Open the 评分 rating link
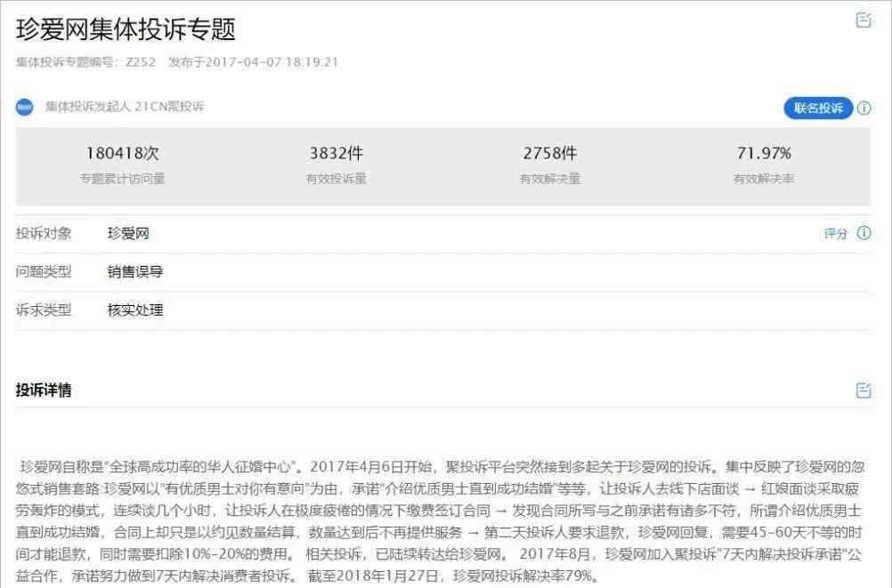The height and width of the screenshot is (588, 892). coord(835,234)
